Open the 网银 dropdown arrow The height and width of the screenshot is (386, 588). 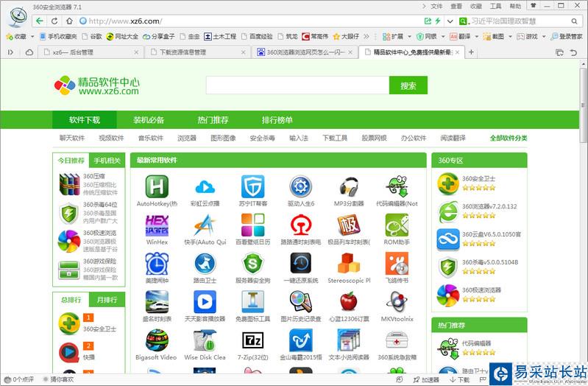coord(443,36)
